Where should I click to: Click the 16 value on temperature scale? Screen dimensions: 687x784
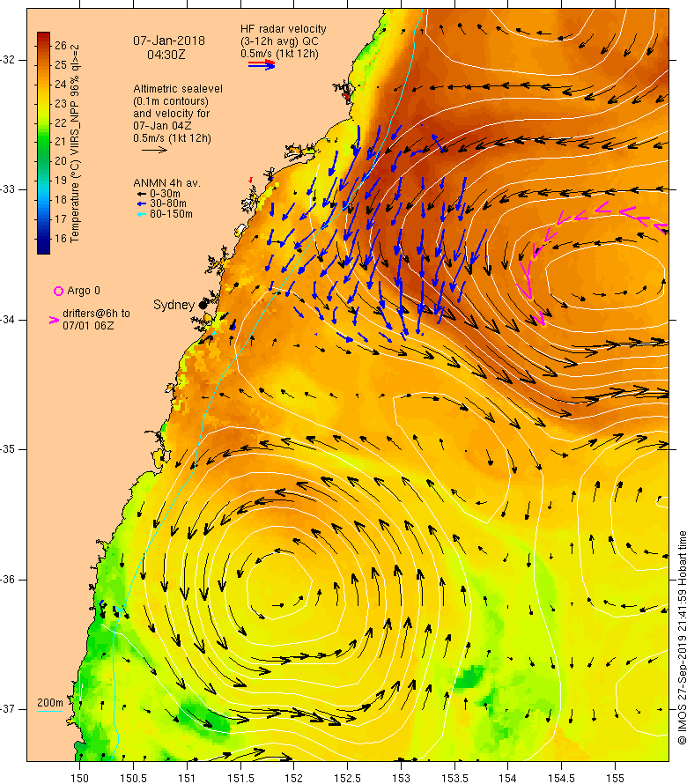pyautogui.click(x=61, y=239)
